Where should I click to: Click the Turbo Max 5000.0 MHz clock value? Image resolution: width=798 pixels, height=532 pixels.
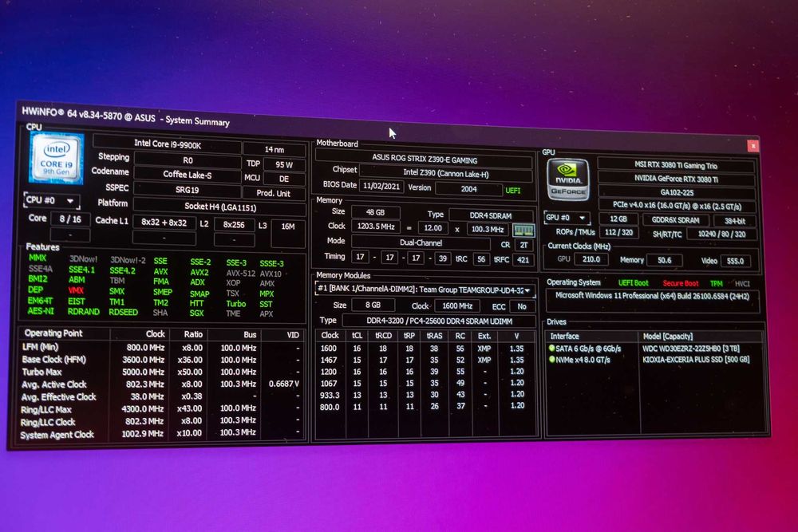pos(143,372)
